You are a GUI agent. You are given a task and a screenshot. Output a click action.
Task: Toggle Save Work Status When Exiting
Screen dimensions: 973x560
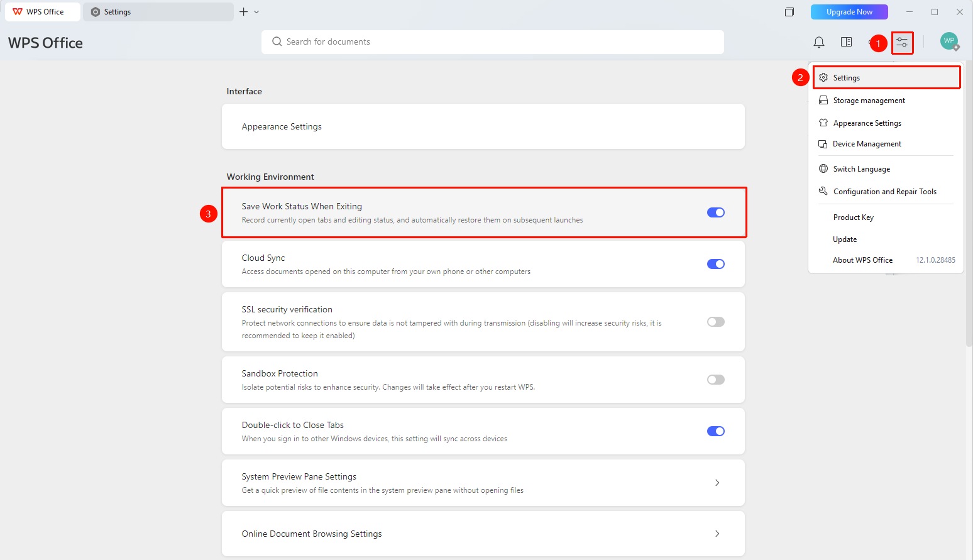(716, 212)
